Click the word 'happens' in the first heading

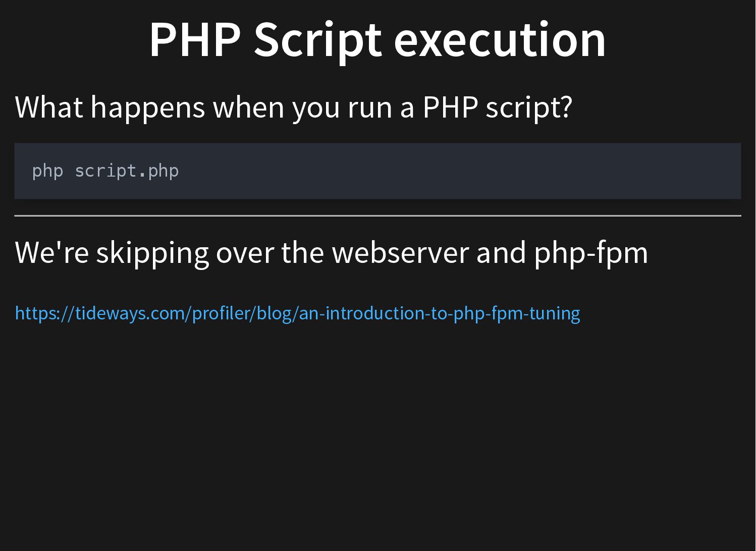147,107
